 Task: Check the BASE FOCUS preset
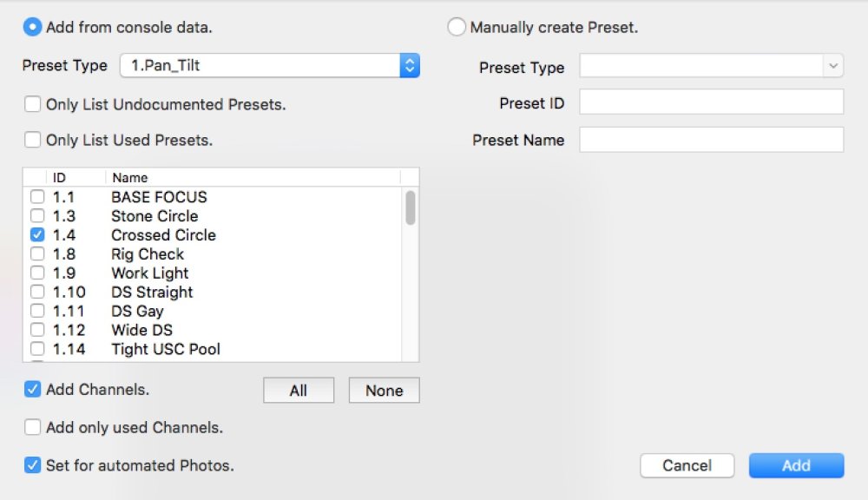[37, 196]
